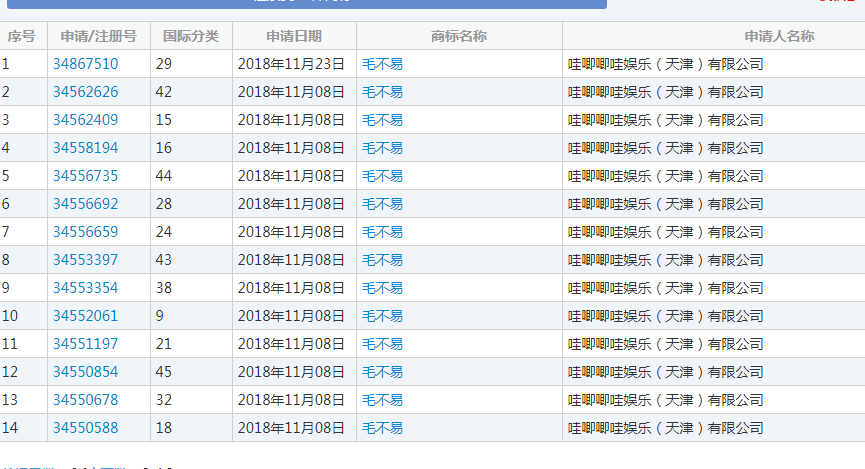
Task: Open registration number 34562626
Action: [86, 92]
